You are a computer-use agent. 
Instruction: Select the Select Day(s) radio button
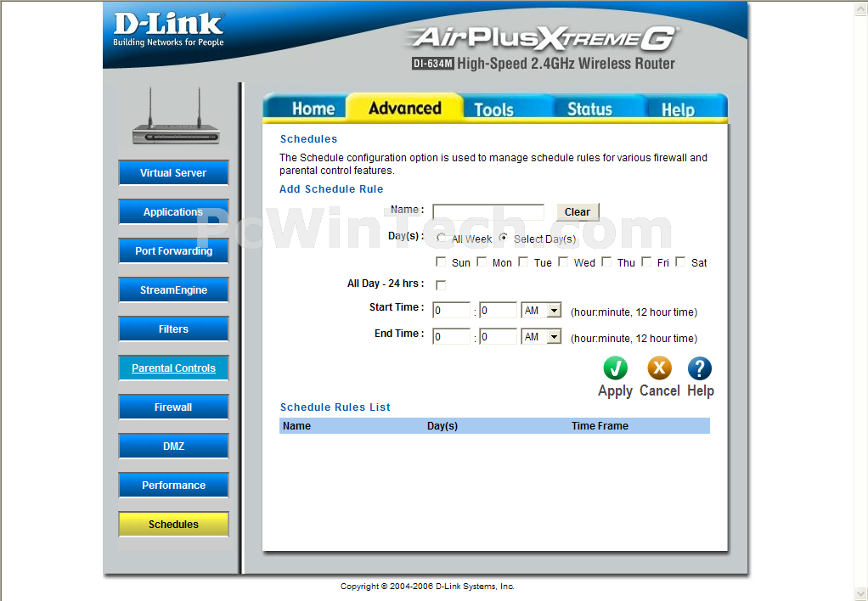pyautogui.click(x=503, y=238)
